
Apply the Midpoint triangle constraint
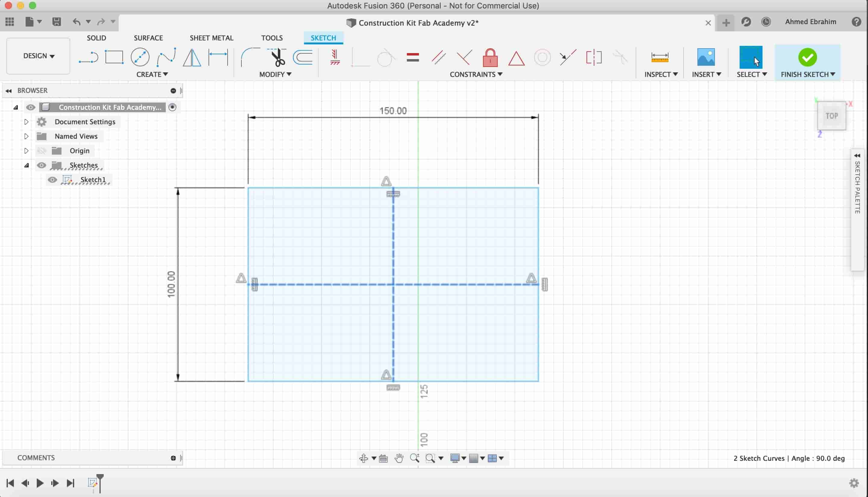click(516, 58)
